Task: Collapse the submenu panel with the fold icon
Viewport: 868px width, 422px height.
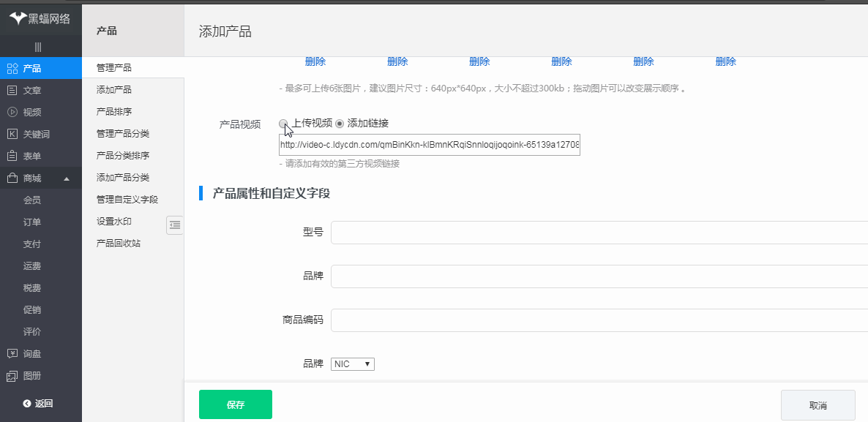Action: click(x=175, y=225)
